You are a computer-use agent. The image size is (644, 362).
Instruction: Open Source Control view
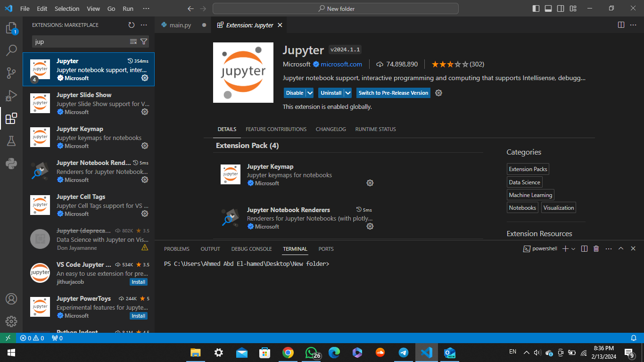[x=11, y=73]
